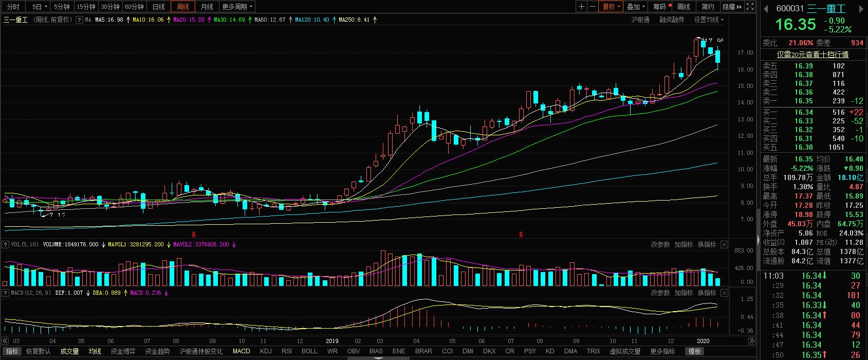Select MACD indicator in bottom bar
This screenshot has width=868, height=360.
241,351
